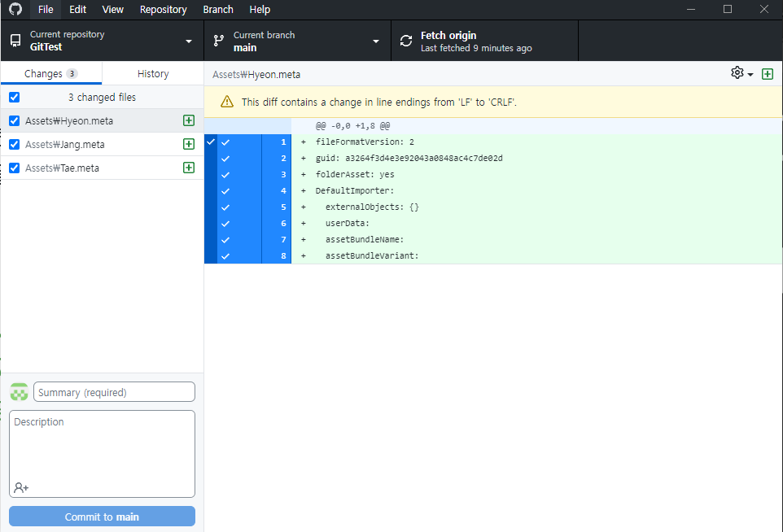Click the add co-authors icon
The height and width of the screenshot is (532, 783).
click(x=21, y=487)
